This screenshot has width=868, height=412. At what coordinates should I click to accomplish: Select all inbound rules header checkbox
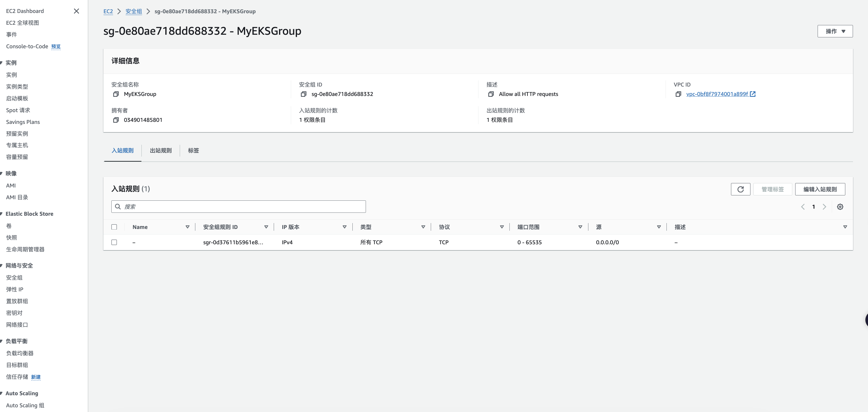(x=114, y=227)
